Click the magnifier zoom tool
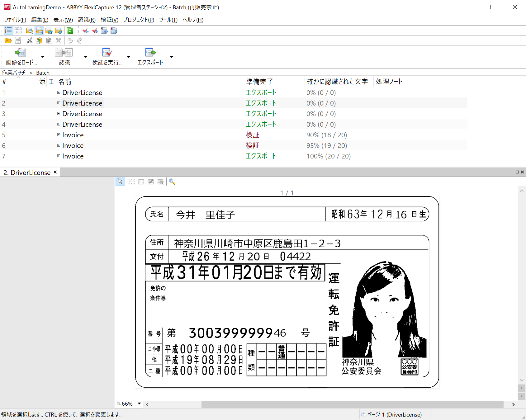The image size is (526, 420). coord(172,182)
